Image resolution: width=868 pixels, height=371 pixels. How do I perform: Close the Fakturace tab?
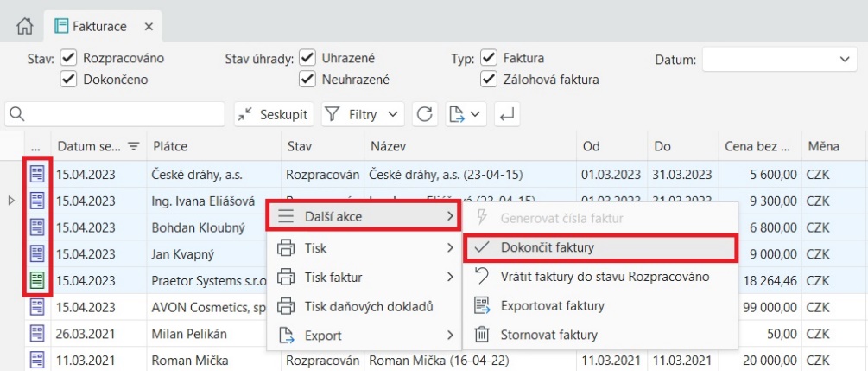(x=149, y=27)
